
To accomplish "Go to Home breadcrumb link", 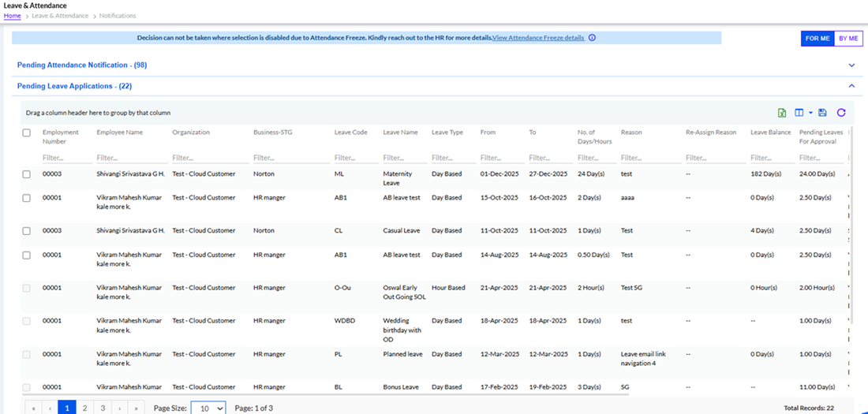I will (12, 16).
